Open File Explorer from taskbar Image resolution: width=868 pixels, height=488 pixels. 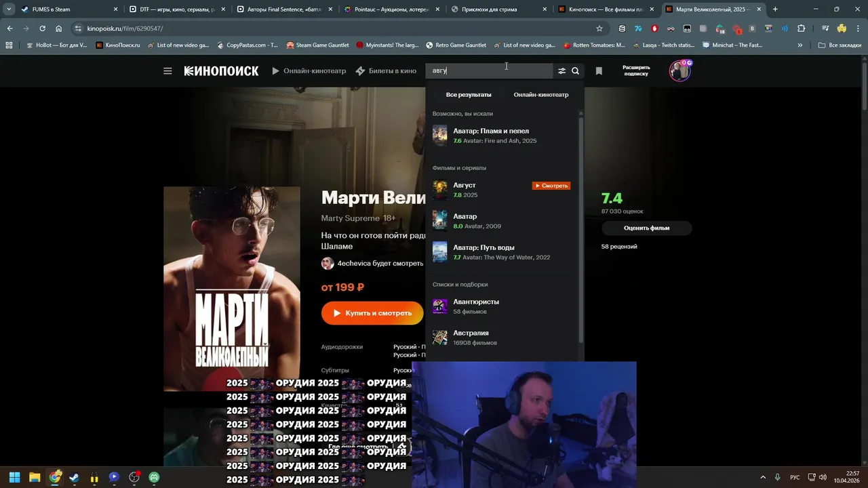coord(35,477)
